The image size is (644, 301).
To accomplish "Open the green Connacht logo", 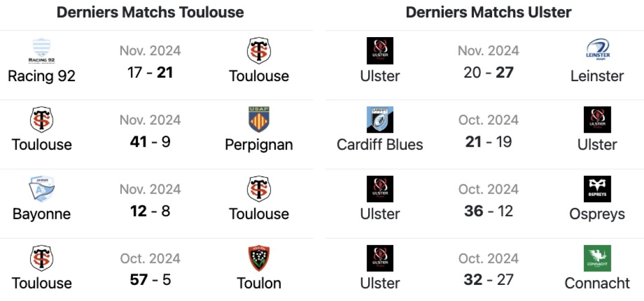I will tap(597, 259).
